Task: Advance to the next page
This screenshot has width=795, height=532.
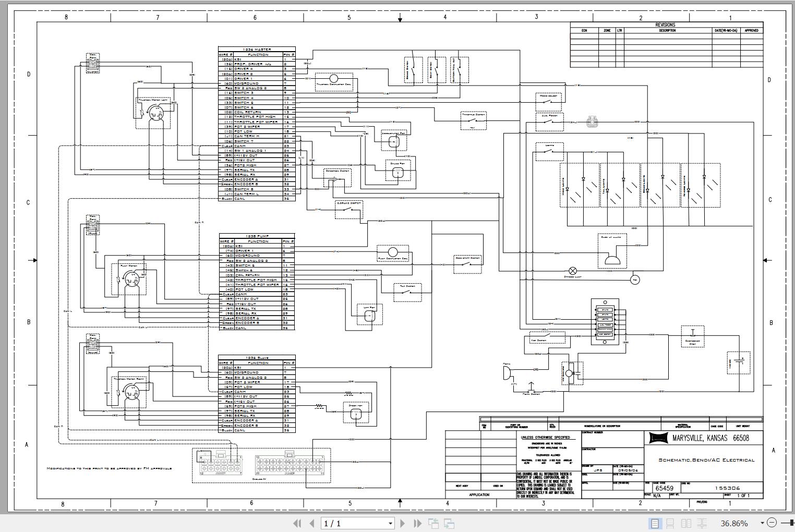Action: point(402,523)
